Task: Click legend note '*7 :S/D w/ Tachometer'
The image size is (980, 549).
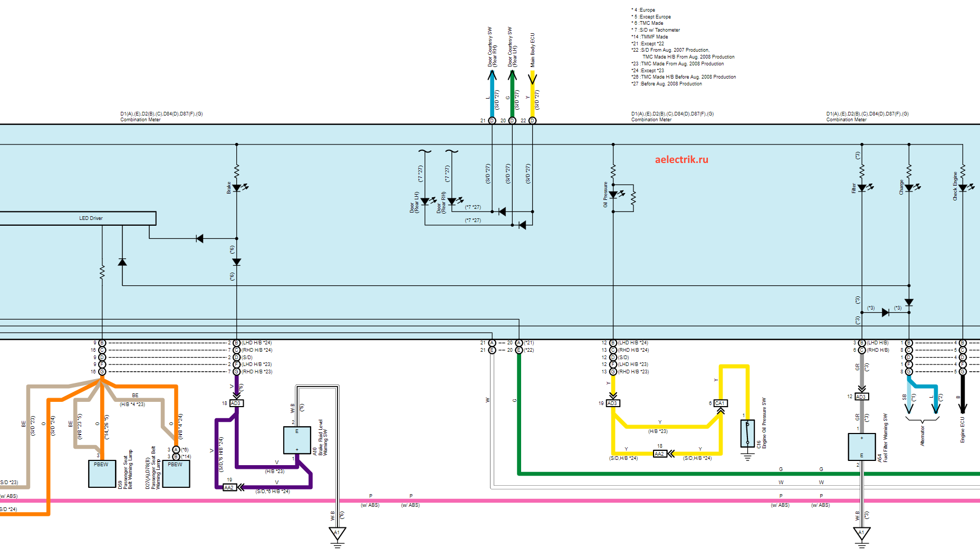Action: coord(656,30)
